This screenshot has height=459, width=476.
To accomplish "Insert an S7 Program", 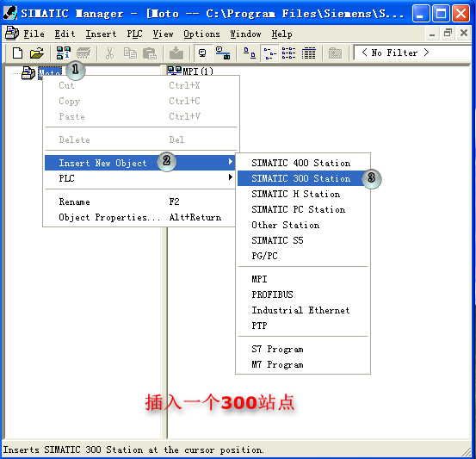I will coord(303,349).
